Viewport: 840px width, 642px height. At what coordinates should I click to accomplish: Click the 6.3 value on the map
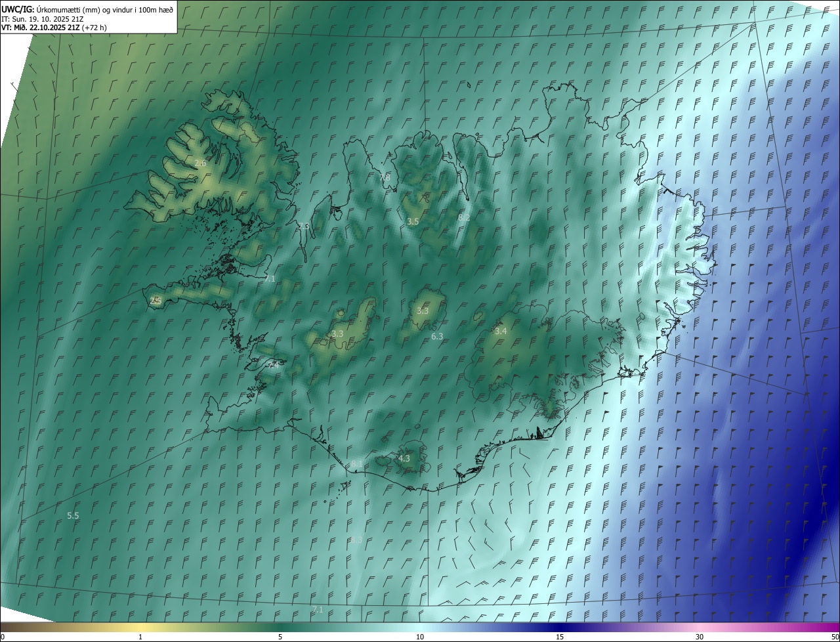(437, 336)
